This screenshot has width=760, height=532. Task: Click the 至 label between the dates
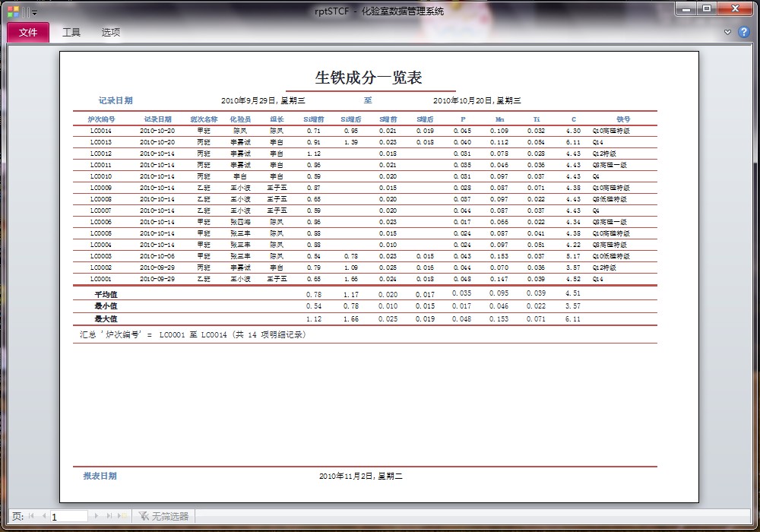point(368,100)
